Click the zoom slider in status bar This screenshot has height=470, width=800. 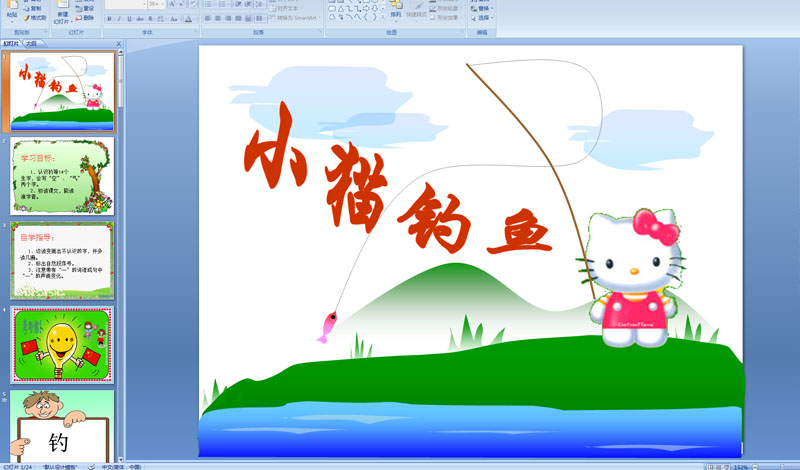[x=782, y=467]
